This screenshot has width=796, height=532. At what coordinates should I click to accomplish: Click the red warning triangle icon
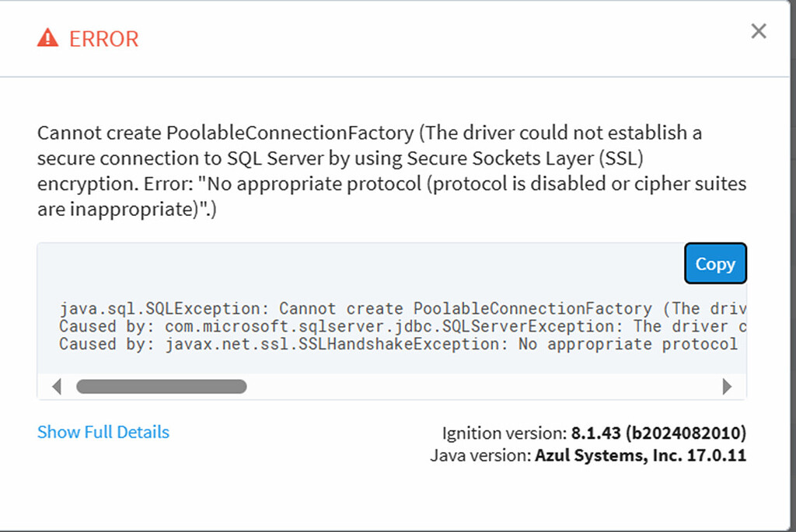click(x=47, y=38)
